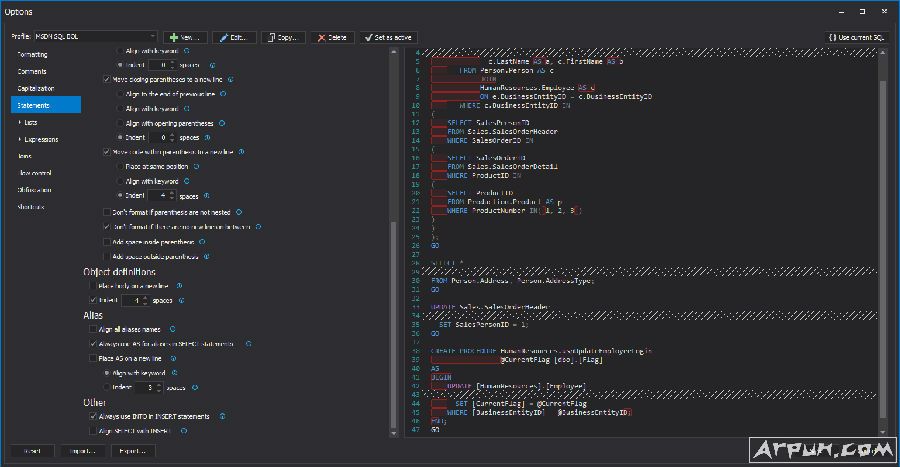
Task: Enable Place body on a new line
Action: pos(93,285)
